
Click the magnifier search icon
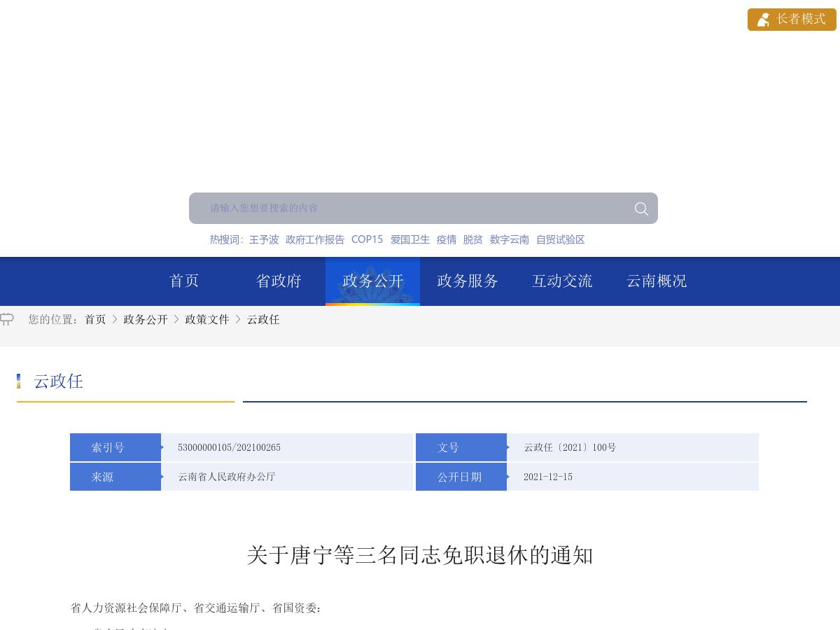[x=640, y=208]
